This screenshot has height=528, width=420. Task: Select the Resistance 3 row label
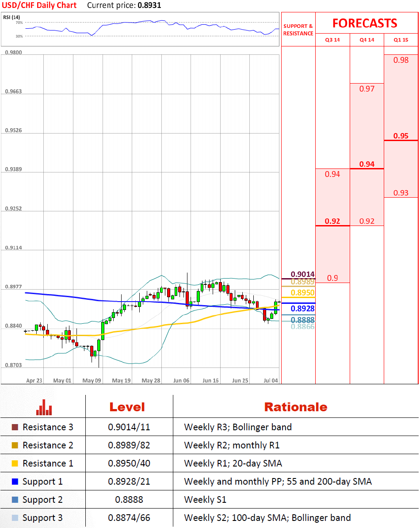point(48,427)
